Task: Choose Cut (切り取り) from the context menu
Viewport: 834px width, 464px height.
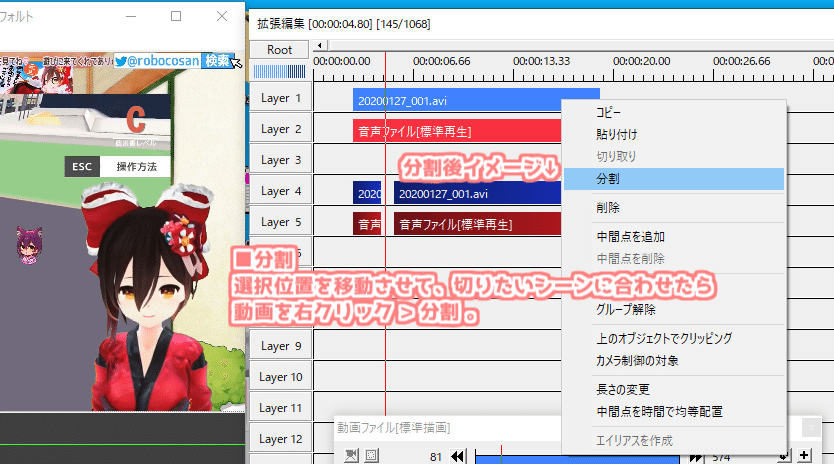Action: 616,156
